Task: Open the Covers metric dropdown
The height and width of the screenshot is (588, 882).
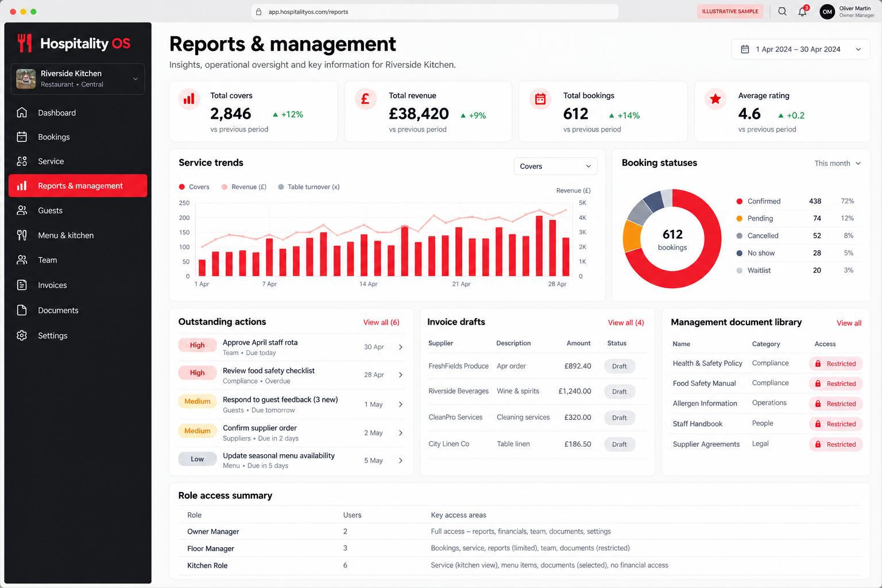Action: (x=555, y=166)
